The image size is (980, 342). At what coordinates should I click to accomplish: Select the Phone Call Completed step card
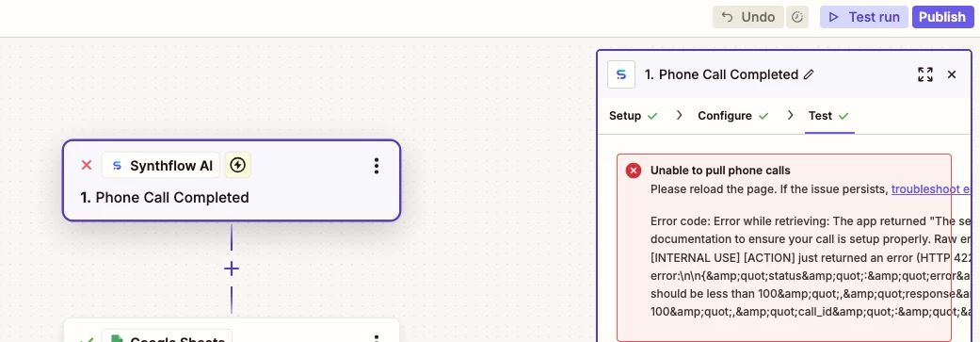[x=232, y=180]
